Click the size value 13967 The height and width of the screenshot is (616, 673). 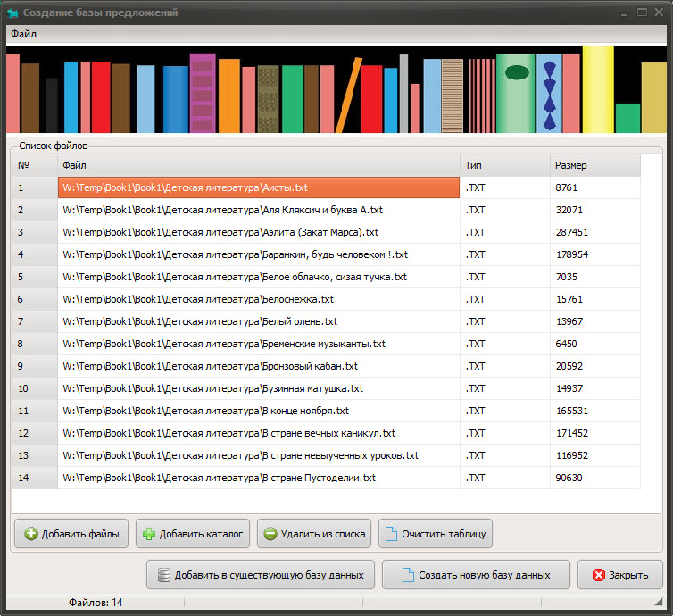point(569,321)
